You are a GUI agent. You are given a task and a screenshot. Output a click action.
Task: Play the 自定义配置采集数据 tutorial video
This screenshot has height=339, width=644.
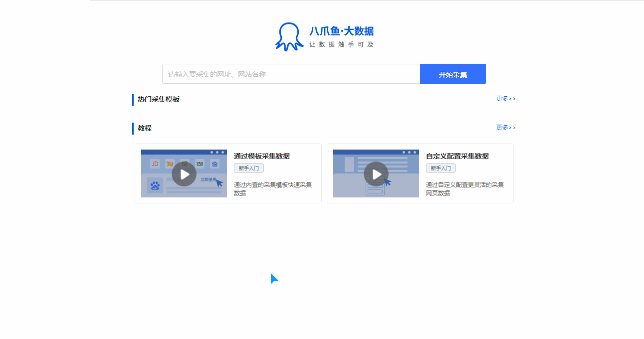376,174
